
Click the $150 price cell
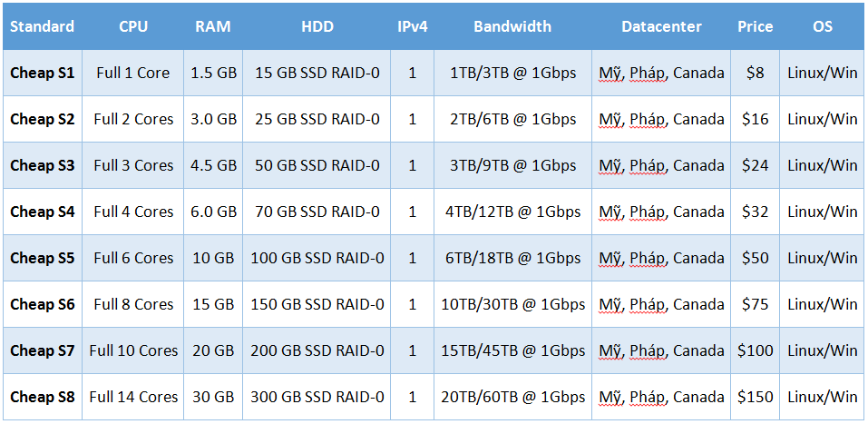[755, 397]
